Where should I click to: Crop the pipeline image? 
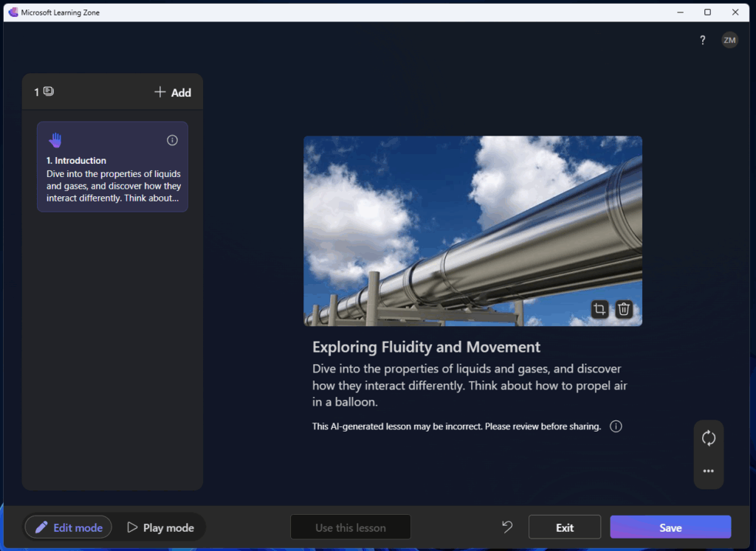tap(599, 309)
